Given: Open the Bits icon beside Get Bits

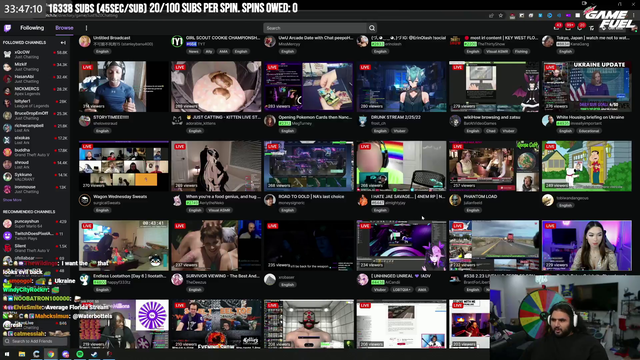Looking at the screenshot, I should [x=591, y=28].
